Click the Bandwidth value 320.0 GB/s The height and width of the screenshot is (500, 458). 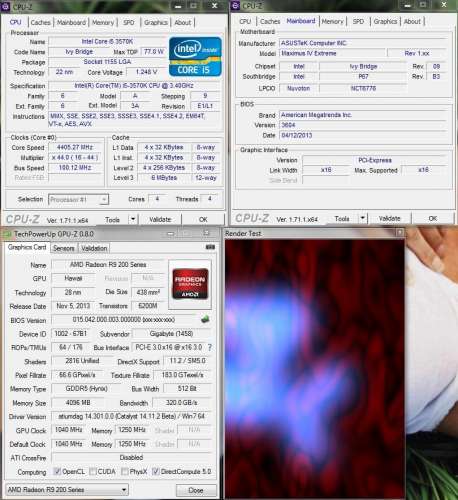[x=182, y=403]
